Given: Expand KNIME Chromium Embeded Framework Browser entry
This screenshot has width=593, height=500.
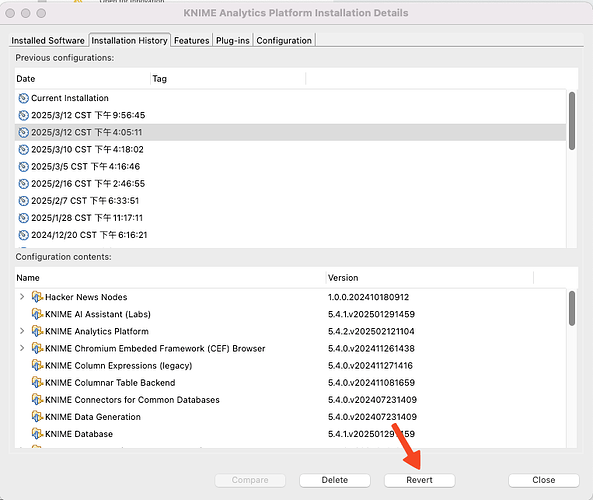Looking at the screenshot, I should (x=22, y=348).
